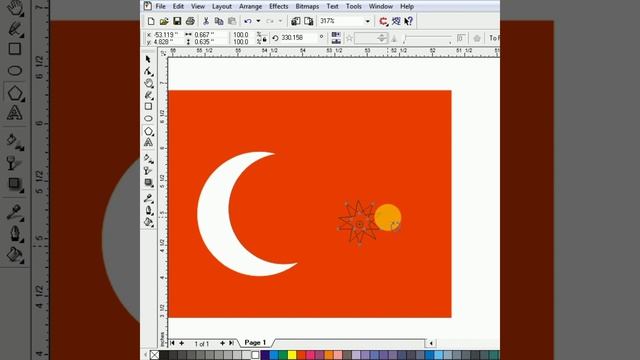Image resolution: width=640 pixels, height=360 pixels.
Task: Toggle the star shape button in property bar
Action: click(349, 38)
